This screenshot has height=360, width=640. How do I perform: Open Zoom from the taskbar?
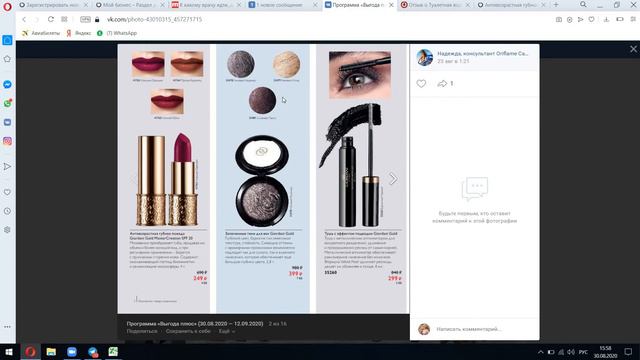(x=72, y=352)
